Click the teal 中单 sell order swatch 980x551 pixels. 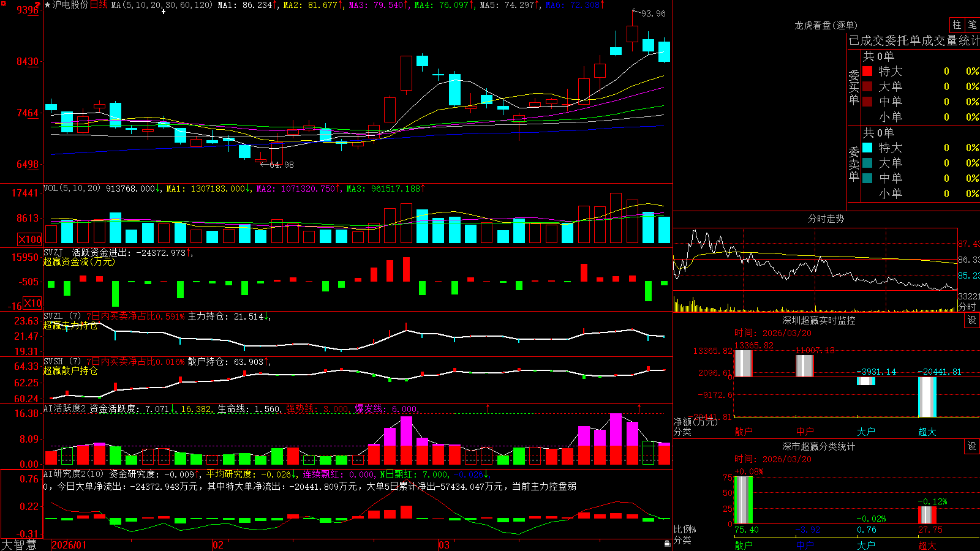pos(867,178)
